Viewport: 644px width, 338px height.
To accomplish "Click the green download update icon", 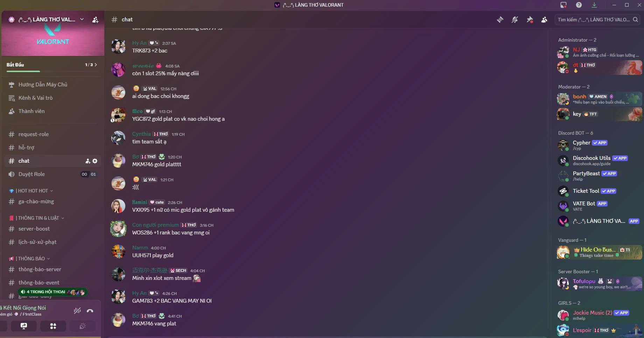I will pyautogui.click(x=594, y=5).
